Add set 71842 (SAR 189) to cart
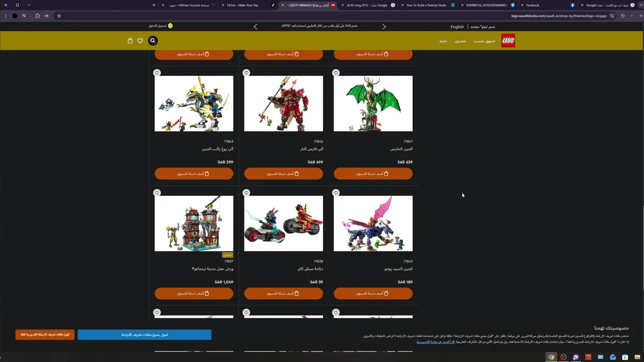Image resolution: width=644 pixels, height=362 pixels. point(373,293)
